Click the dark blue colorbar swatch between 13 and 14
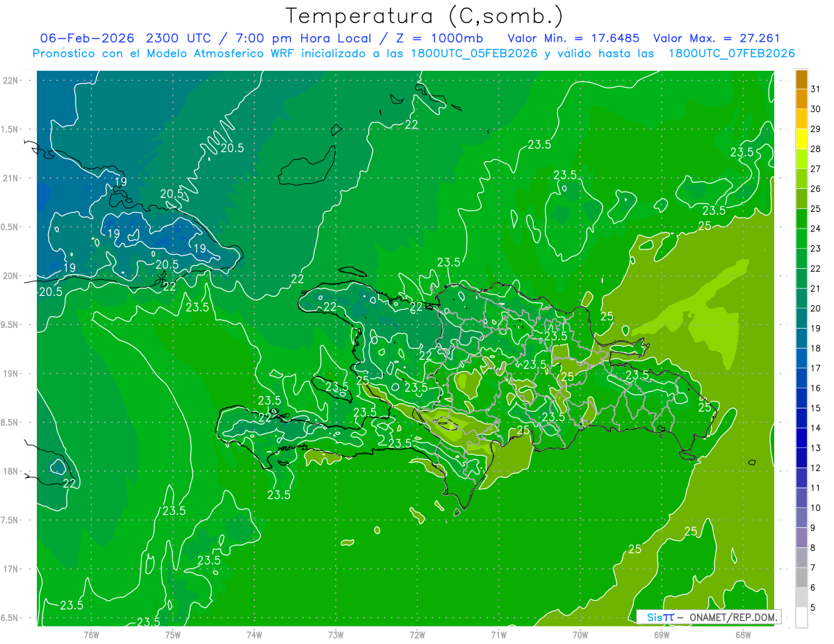834x644 pixels. (801, 438)
